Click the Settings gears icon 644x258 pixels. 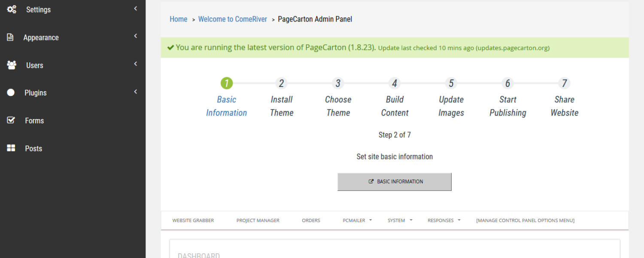click(x=12, y=9)
